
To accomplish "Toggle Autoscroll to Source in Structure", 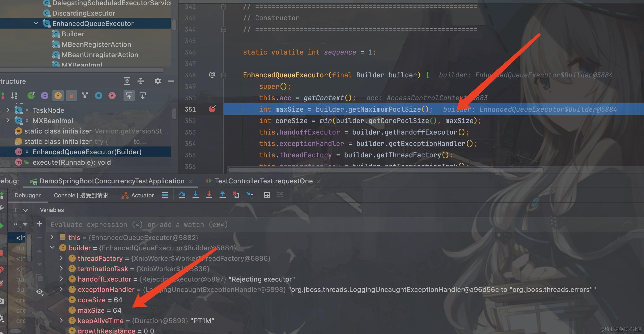I will [129, 96].
